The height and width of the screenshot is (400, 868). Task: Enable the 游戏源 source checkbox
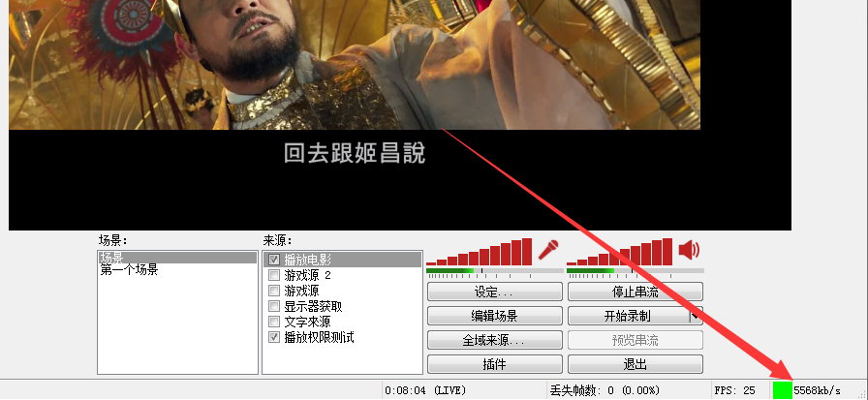click(274, 291)
